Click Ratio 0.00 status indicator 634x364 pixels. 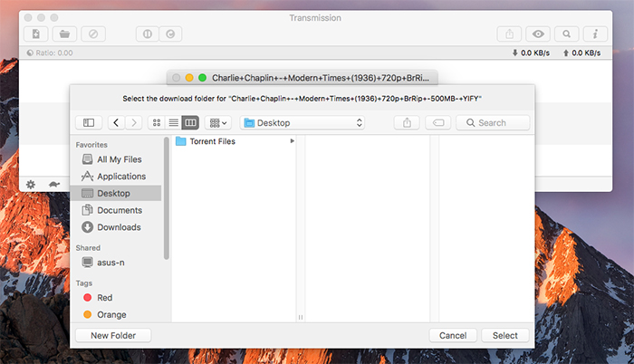50,53
